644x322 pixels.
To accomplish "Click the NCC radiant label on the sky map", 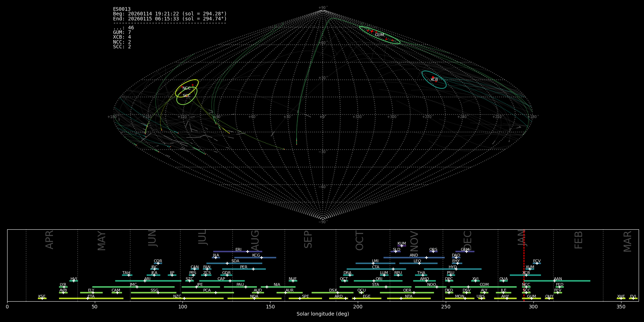I will pos(186,88).
